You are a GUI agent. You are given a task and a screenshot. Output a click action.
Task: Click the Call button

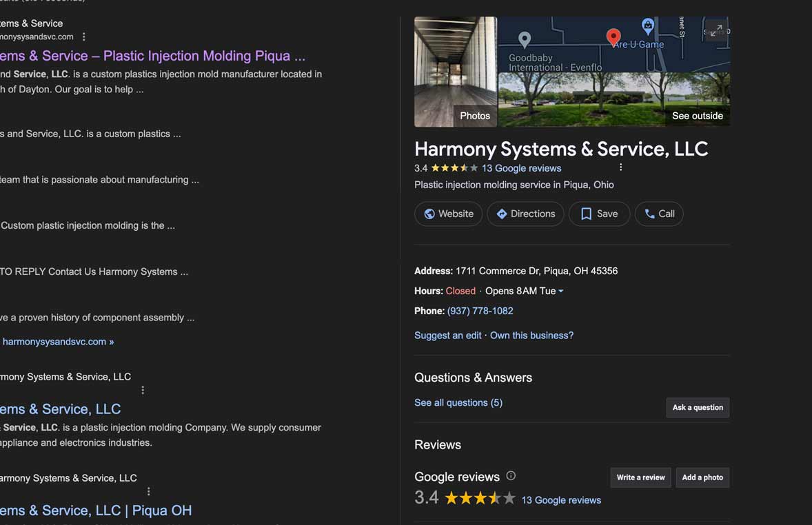[x=659, y=214]
